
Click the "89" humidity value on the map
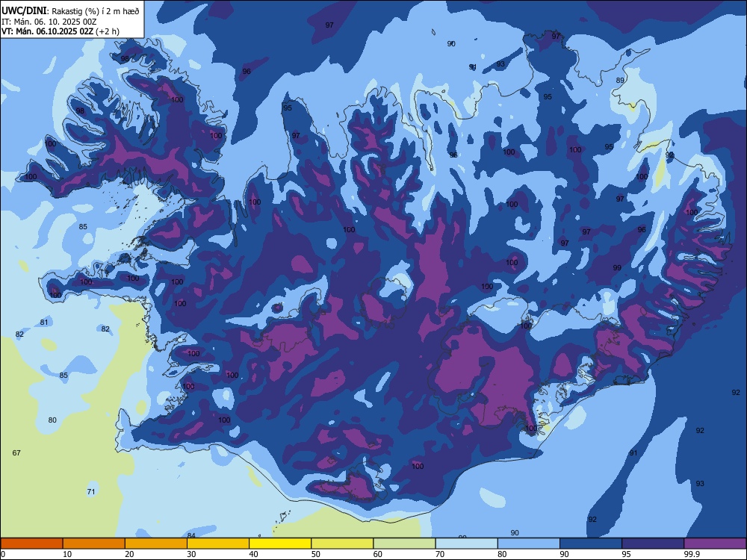(x=620, y=81)
